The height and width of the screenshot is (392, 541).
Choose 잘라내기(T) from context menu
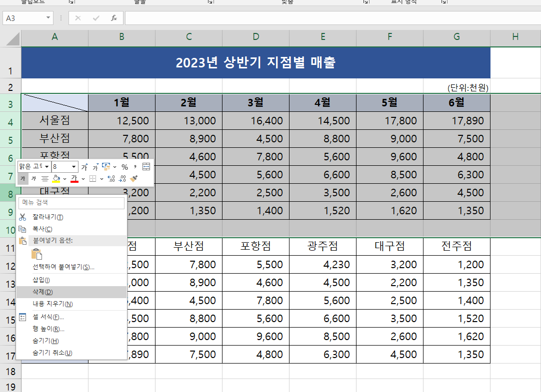pyautogui.click(x=71, y=217)
